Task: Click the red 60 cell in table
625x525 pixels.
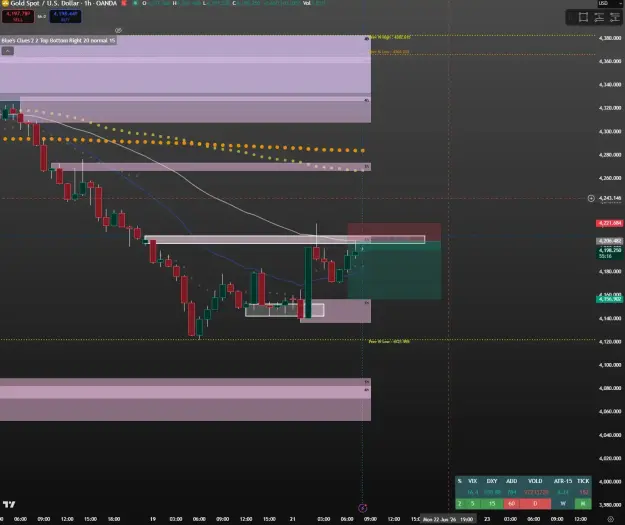Action: (511, 503)
